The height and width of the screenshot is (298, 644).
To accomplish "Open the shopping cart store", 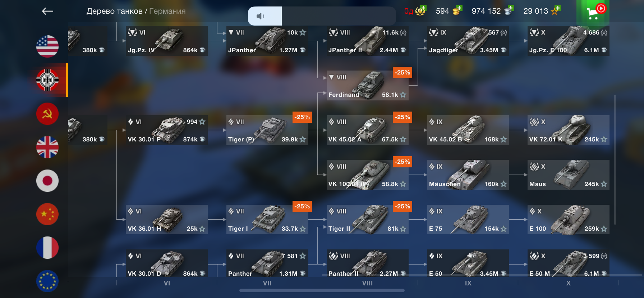I will tap(593, 13).
